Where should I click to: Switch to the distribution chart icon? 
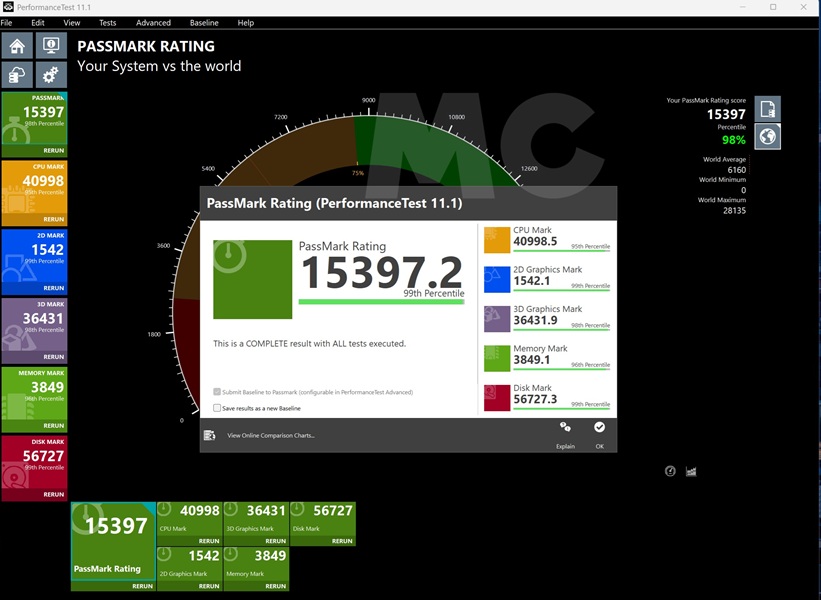691,471
